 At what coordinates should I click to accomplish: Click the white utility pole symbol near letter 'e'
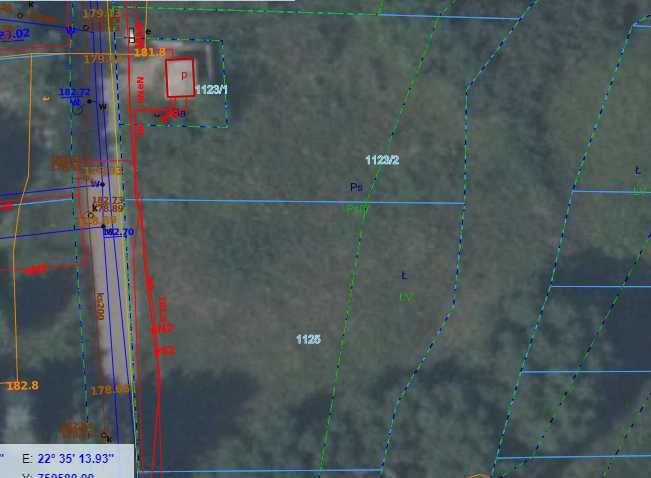click(132, 36)
